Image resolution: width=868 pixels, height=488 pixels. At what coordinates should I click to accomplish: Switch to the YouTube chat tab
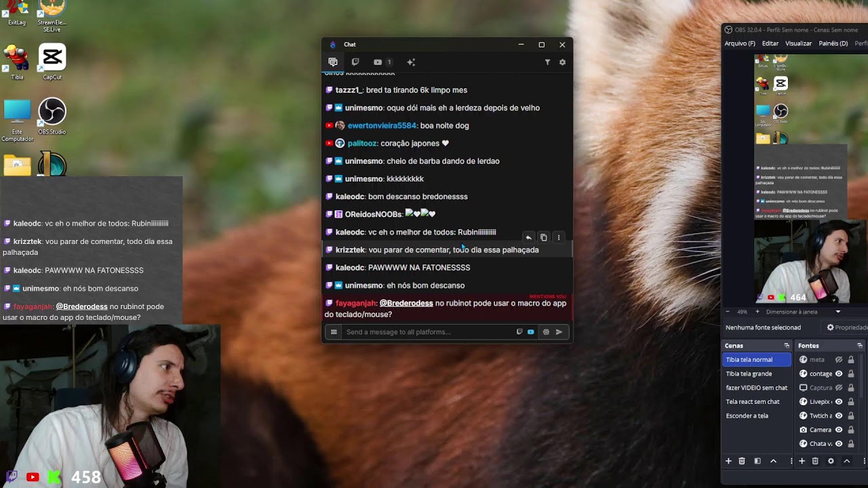point(382,62)
